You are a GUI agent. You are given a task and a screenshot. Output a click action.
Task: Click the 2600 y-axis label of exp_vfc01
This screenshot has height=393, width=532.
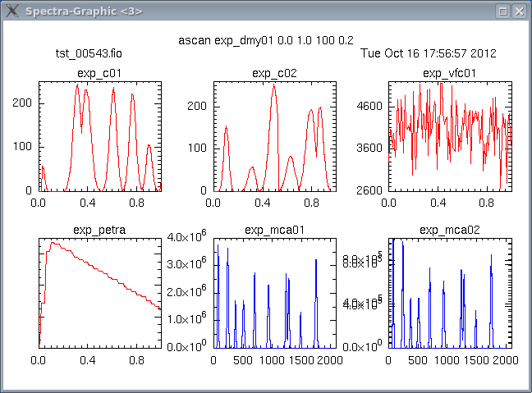click(x=369, y=190)
